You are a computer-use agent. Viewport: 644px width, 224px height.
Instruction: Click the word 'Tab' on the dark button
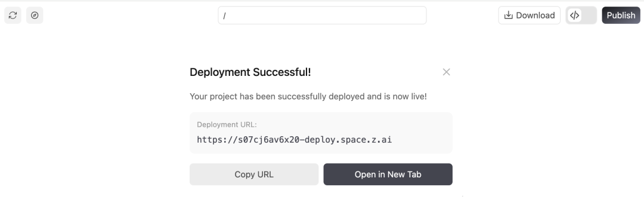[414, 174]
